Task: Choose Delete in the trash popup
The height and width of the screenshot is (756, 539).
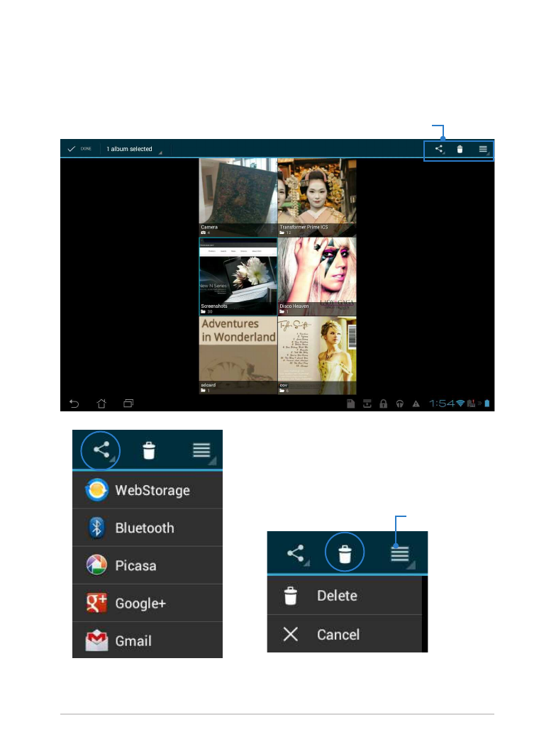Action: tap(337, 596)
